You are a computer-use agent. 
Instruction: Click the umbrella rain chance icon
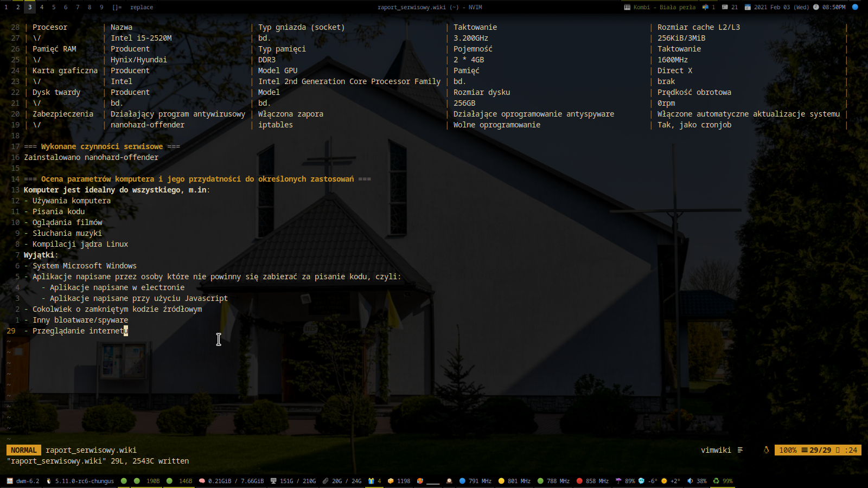coord(618,481)
